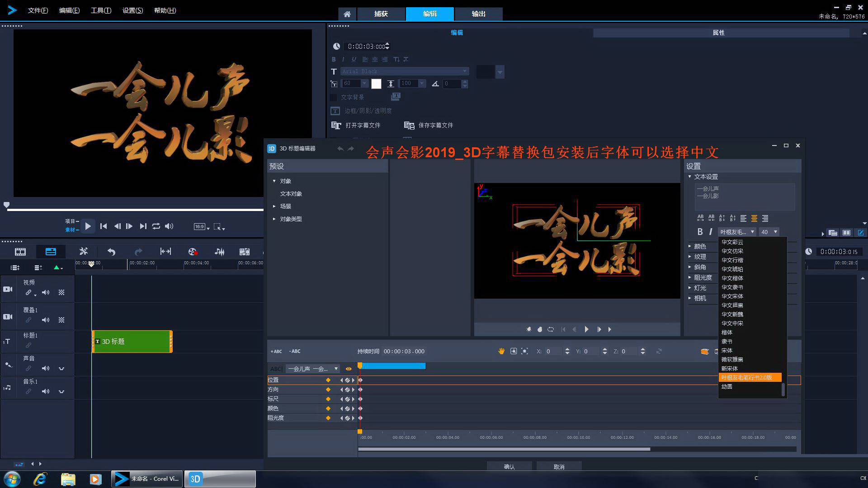Screen dimensions: 868x488
Task: Mute the 音乐1 track
Action: click(46, 391)
